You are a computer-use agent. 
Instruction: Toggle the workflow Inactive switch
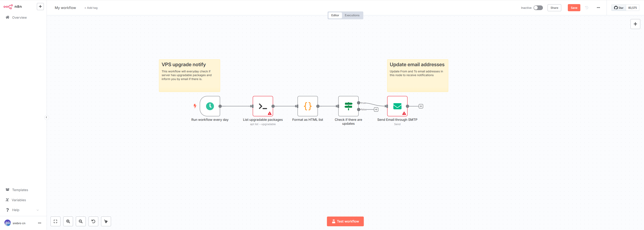click(538, 8)
